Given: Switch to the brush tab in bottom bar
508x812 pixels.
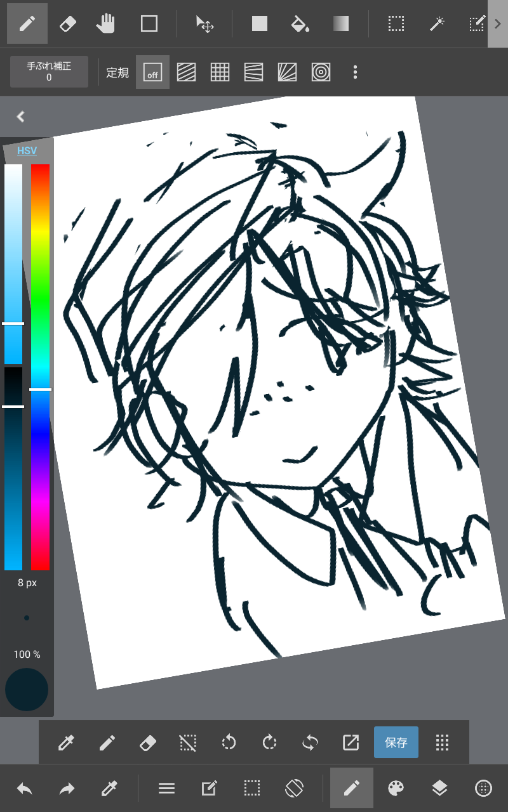Looking at the screenshot, I should [352, 788].
